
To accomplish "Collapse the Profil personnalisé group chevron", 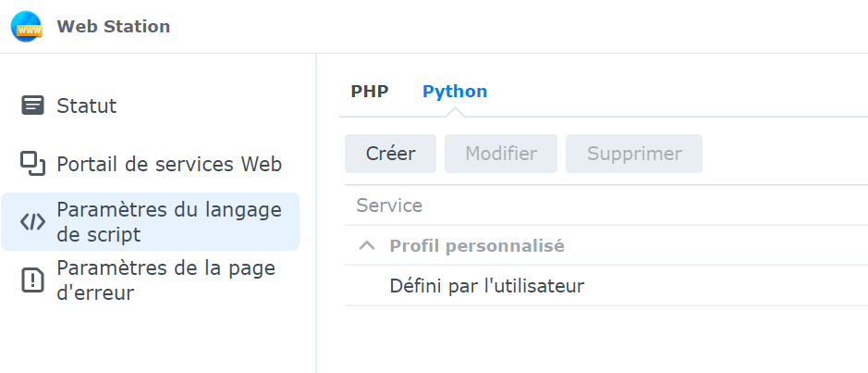I will coord(367,246).
